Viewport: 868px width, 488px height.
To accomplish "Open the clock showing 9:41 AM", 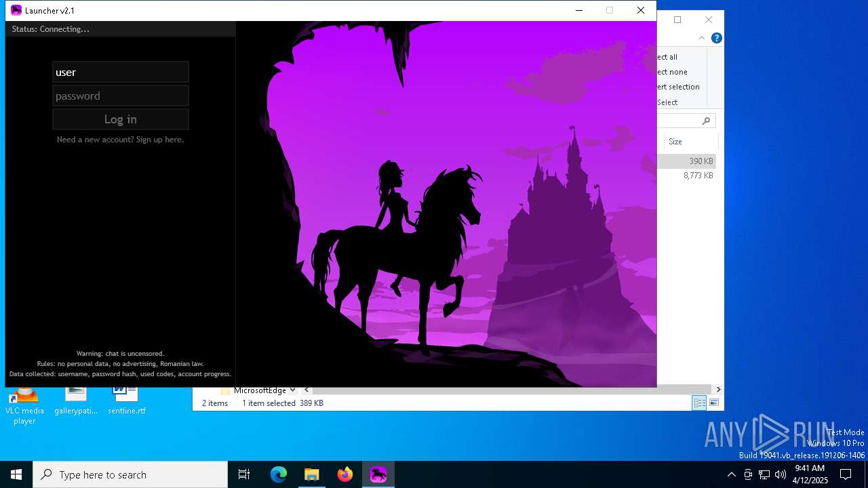I will coord(810,474).
